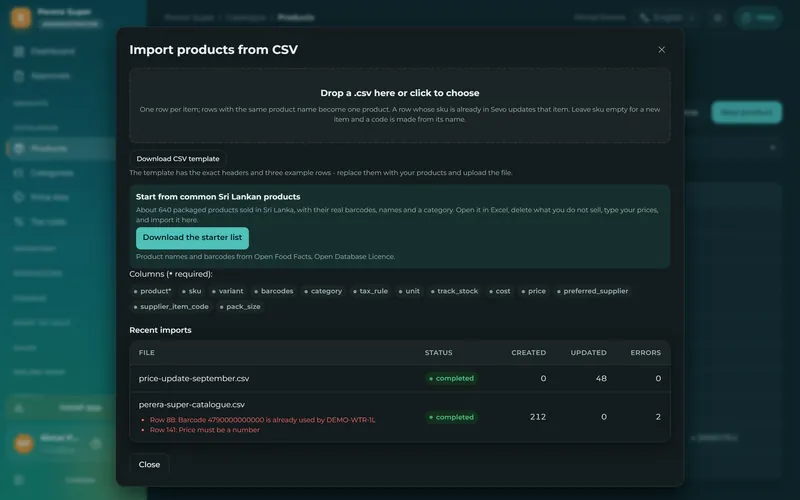Viewport: 800px width, 500px height.
Task: Click the Recent imports heading
Action: (x=160, y=330)
